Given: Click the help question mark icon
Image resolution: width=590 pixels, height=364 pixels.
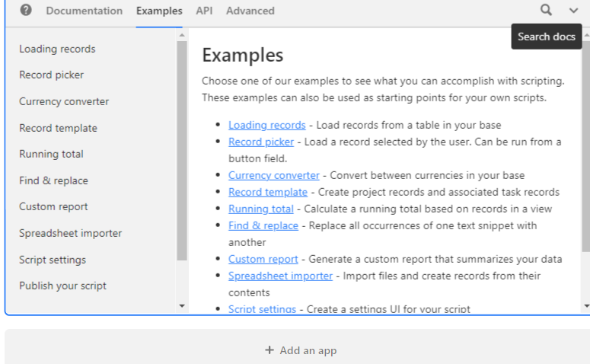Looking at the screenshot, I should (x=26, y=10).
